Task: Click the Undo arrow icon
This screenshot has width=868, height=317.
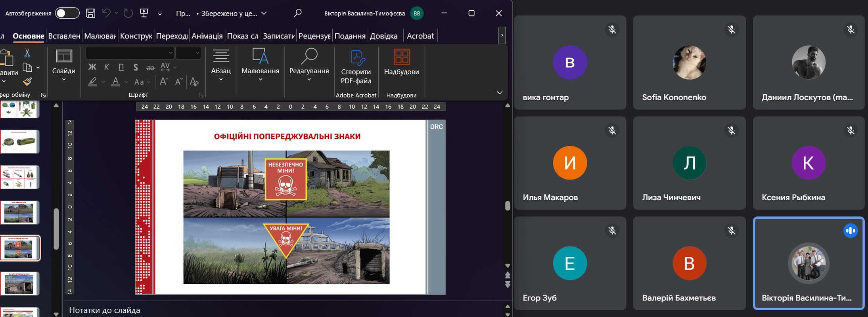Action: click(x=106, y=13)
